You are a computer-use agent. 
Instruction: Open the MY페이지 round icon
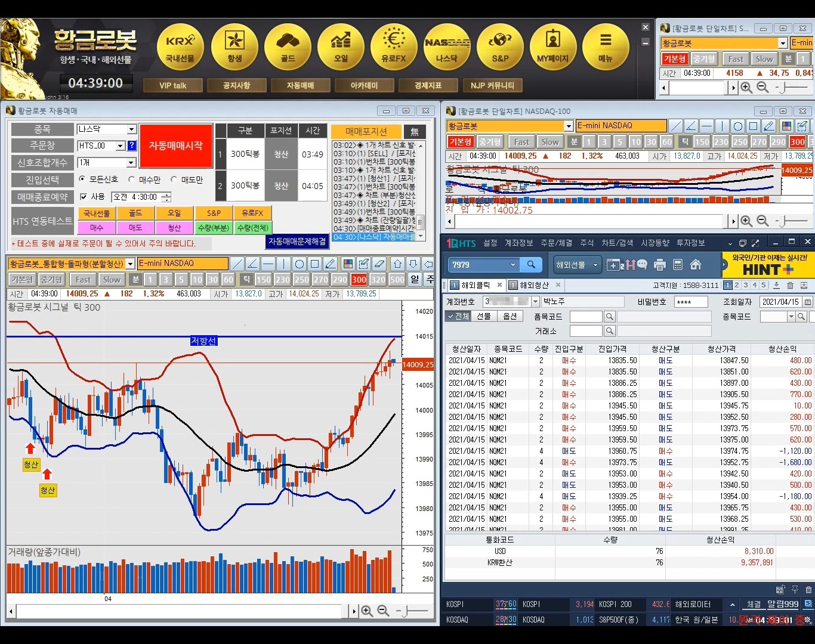coord(553,47)
